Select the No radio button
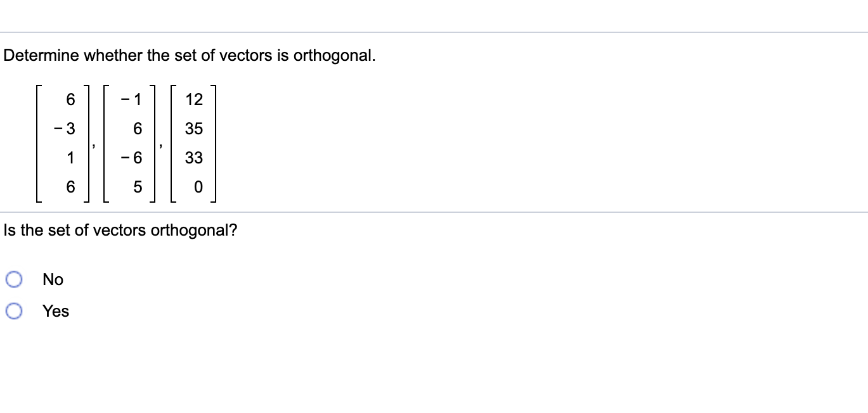 [13, 279]
